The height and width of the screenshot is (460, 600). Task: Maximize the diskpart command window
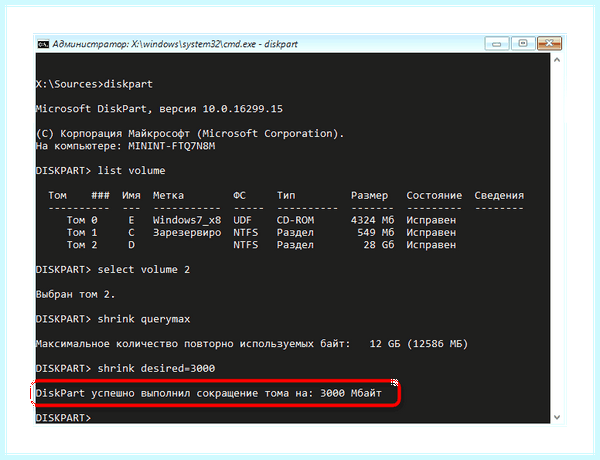coord(523,44)
